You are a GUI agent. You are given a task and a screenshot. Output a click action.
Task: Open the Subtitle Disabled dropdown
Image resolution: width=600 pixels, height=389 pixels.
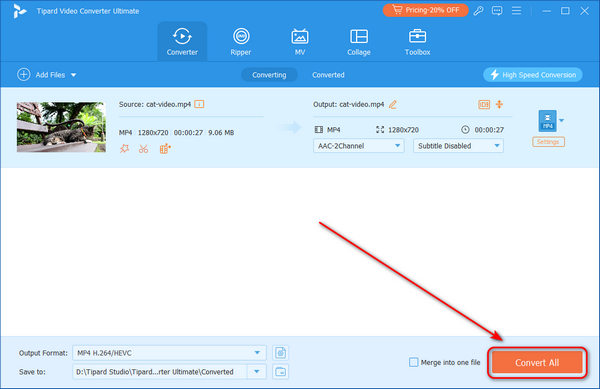pos(458,146)
